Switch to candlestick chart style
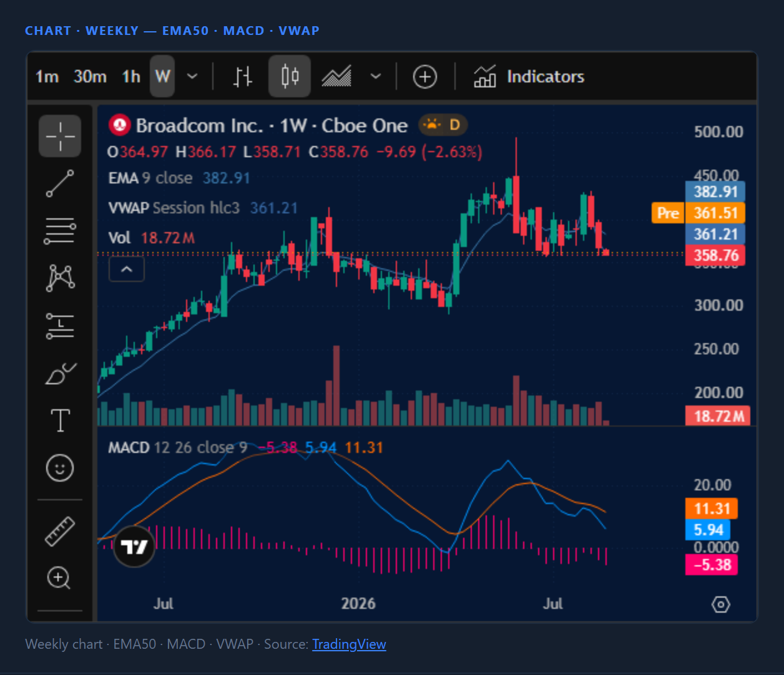This screenshot has width=784, height=675. (x=290, y=77)
